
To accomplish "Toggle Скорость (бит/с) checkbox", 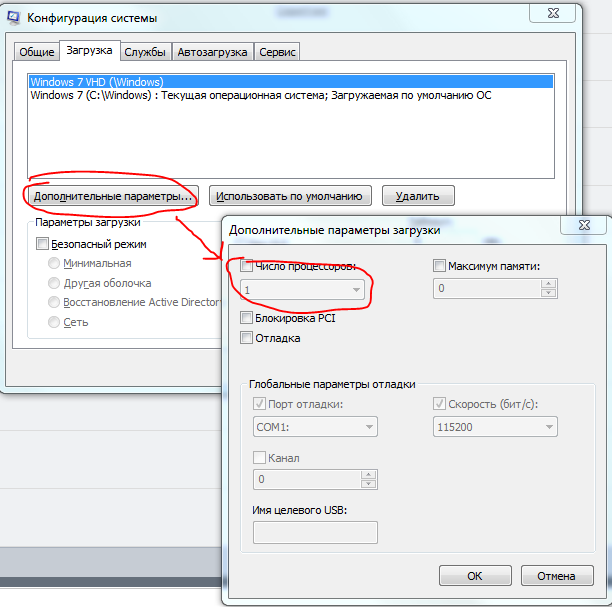I will (439, 404).
